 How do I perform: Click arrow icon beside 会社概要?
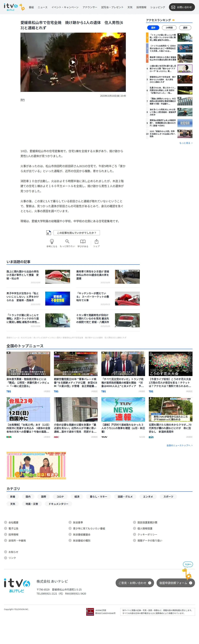pyautogui.click(x=6, y=522)
